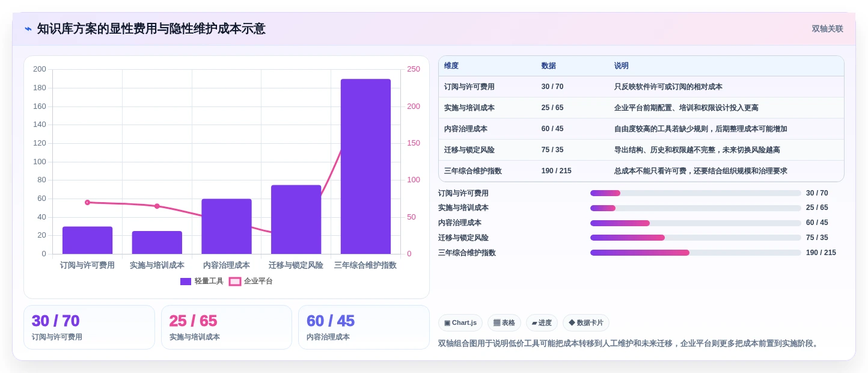Click table value 25 / 65

pos(552,108)
